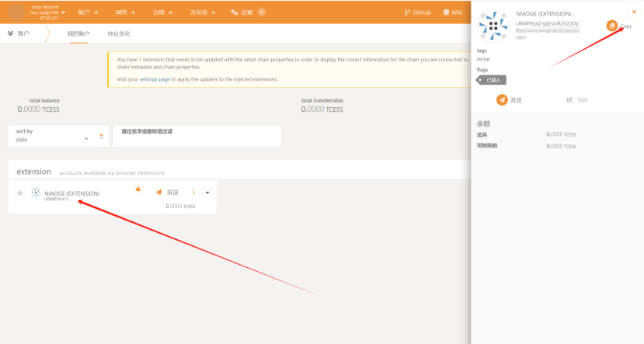This screenshot has width=644, height=344.
Task: Click 发送 in the NIAOGE account row
Action: [167, 192]
